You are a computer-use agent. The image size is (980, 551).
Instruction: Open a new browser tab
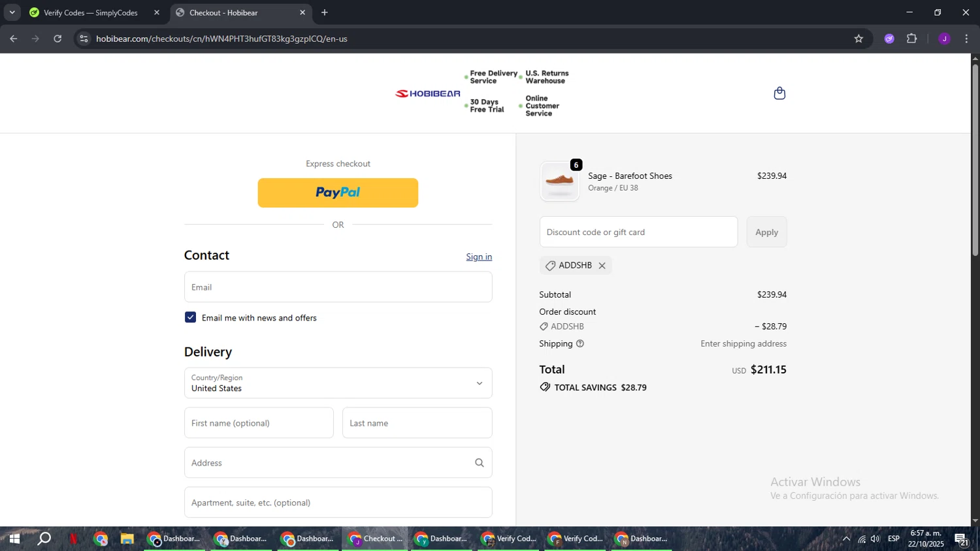325,12
